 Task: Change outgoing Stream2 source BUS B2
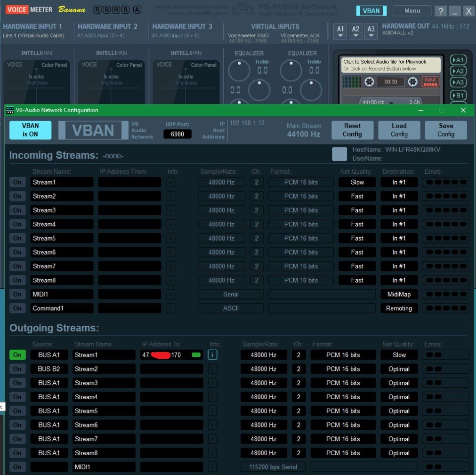pos(49,369)
